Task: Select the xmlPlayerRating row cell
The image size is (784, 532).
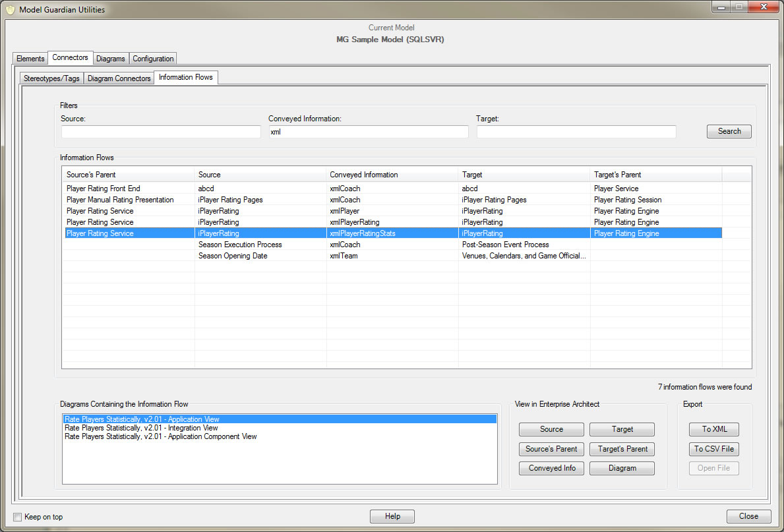Action: click(392, 222)
